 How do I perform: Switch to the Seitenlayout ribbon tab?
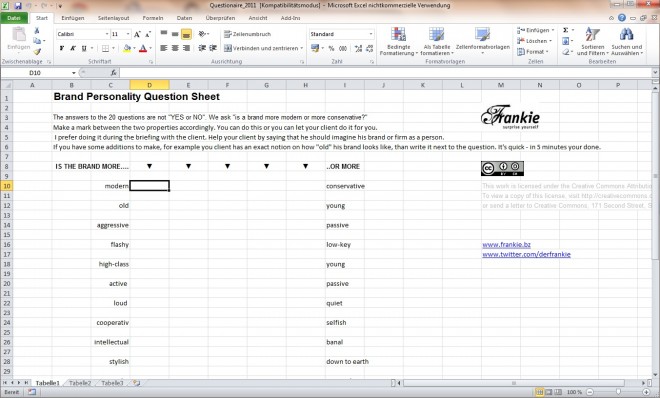point(114,18)
